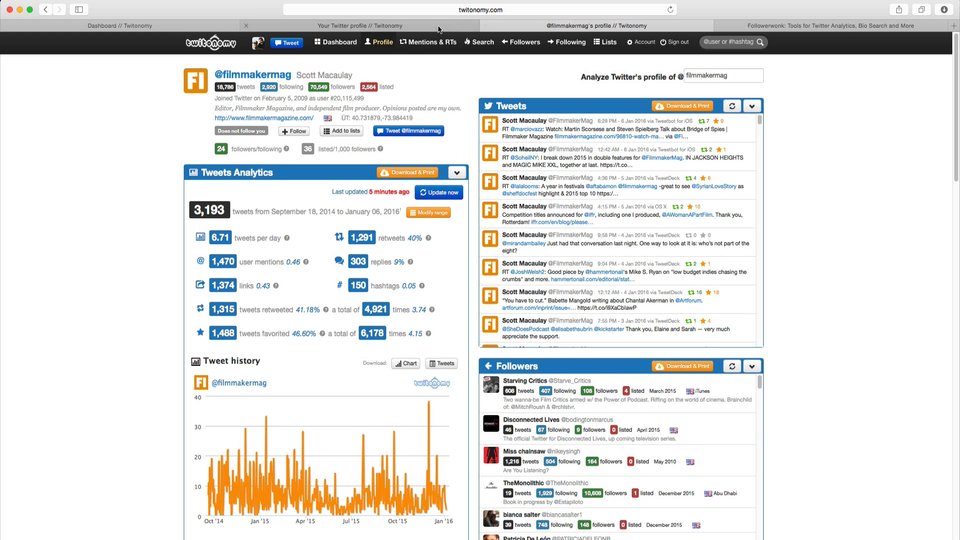This screenshot has height=540, width=960.
Task: Click the Safari back button
Action: coord(45,9)
